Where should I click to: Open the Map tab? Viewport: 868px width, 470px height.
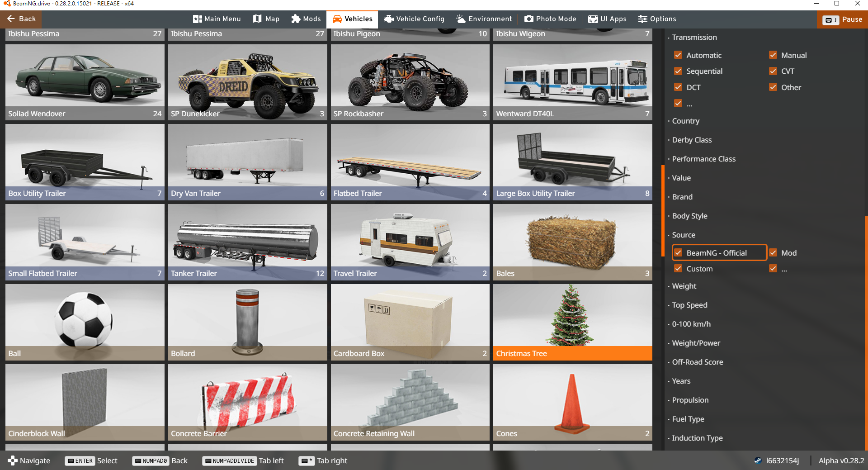click(x=266, y=19)
